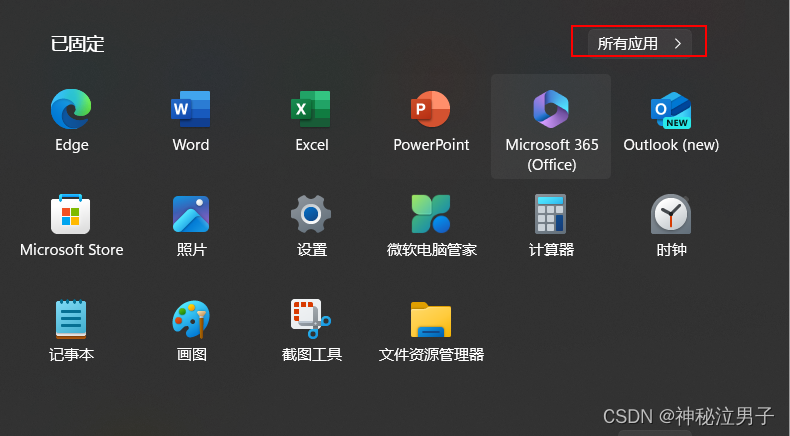Launch Outlook (new) icon
Viewport: 790px width, 436px height.
(671, 110)
